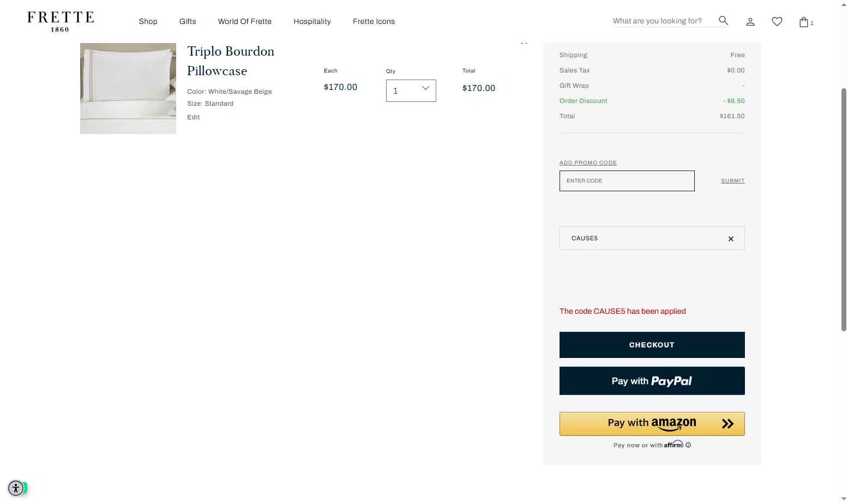Click the Affirm info icon
The image size is (848, 504).
pyautogui.click(x=688, y=445)
